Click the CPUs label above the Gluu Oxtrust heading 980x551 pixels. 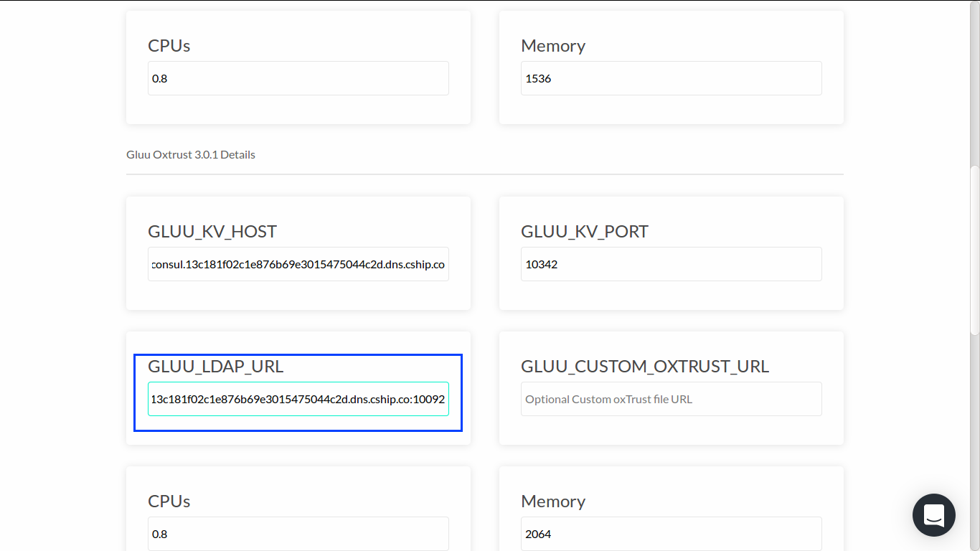click(169, 46)
